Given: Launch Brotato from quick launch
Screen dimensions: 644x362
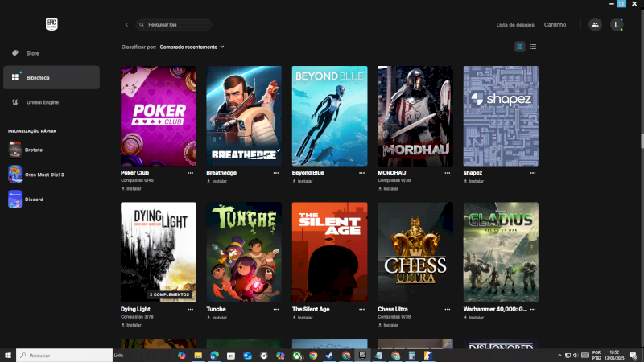Looking at the screenshot, I should coord(24,150).
